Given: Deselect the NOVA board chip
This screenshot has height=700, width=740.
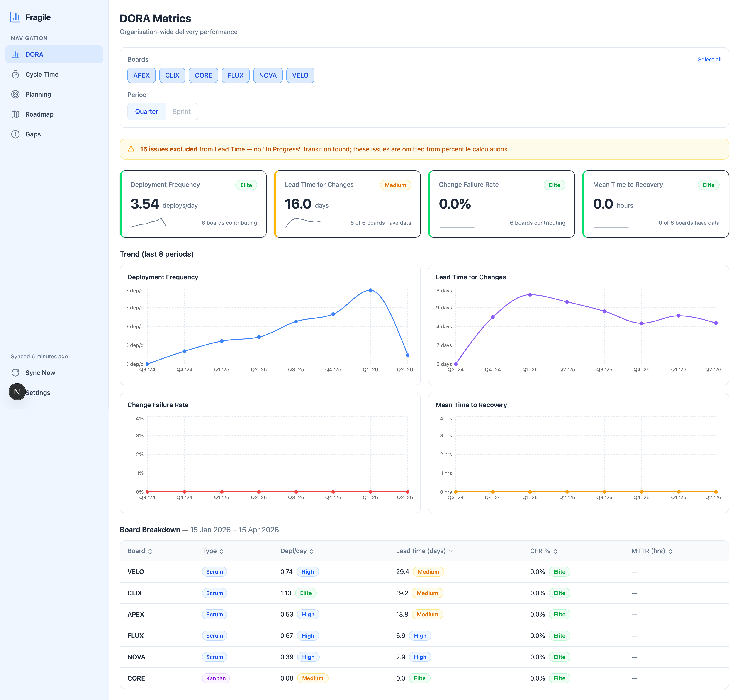Looking at the screenshot, I should (268, 75).
